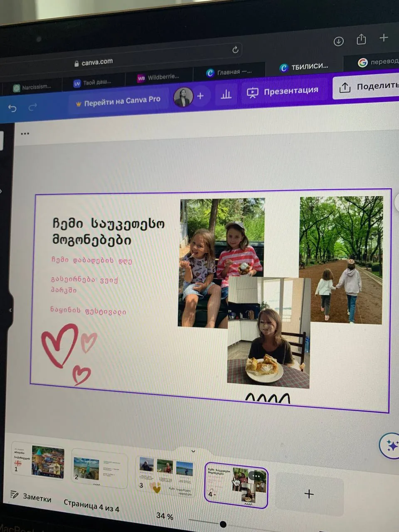Open a new Safari tab with plus
Screen dimensions: 399x532
point(384,38)
